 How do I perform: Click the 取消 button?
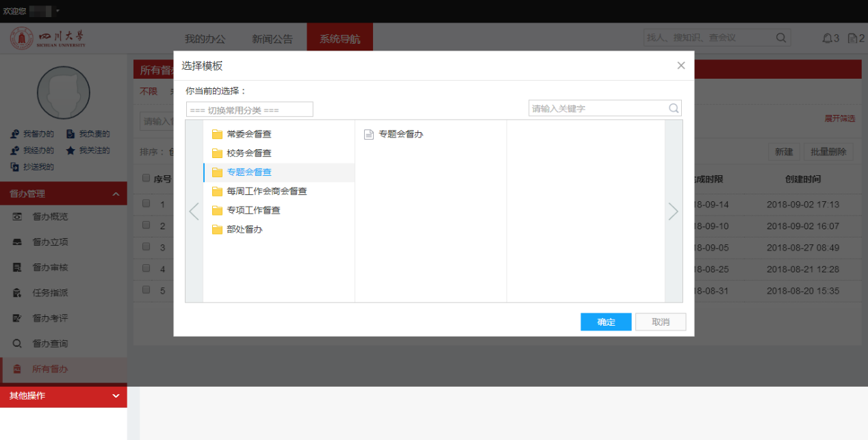pos(660,322)
